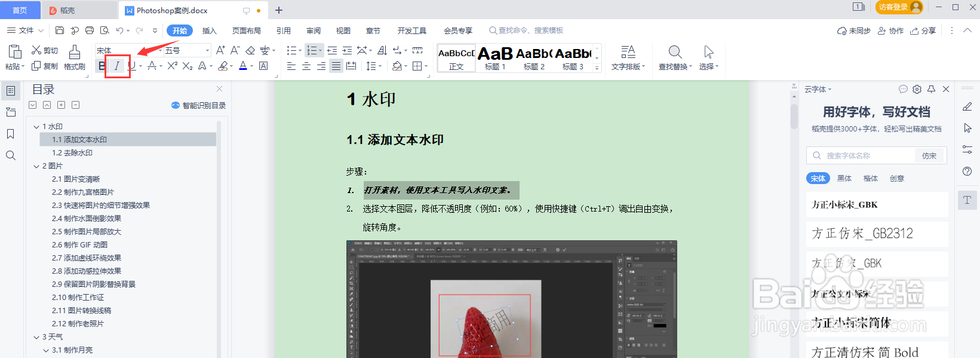The width and height of the screenshot is (980, 358).
Task: Click the chapter navigation sidebar icon
Action: [10, 112]
